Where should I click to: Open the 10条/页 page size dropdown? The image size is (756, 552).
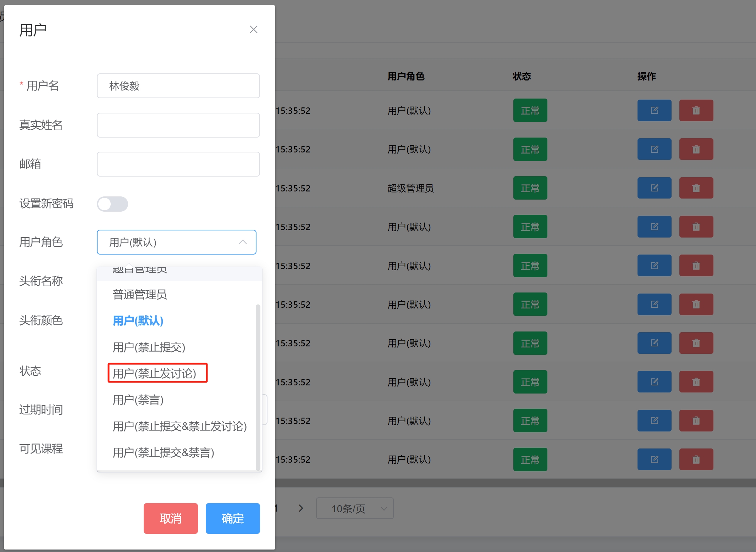(x=355, y=508)
